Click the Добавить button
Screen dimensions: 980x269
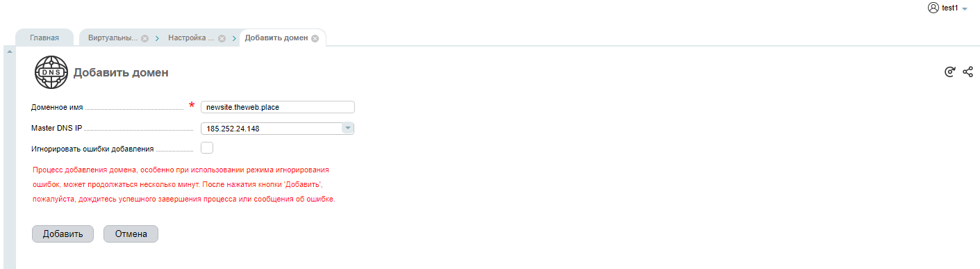[x=63, y=234]
